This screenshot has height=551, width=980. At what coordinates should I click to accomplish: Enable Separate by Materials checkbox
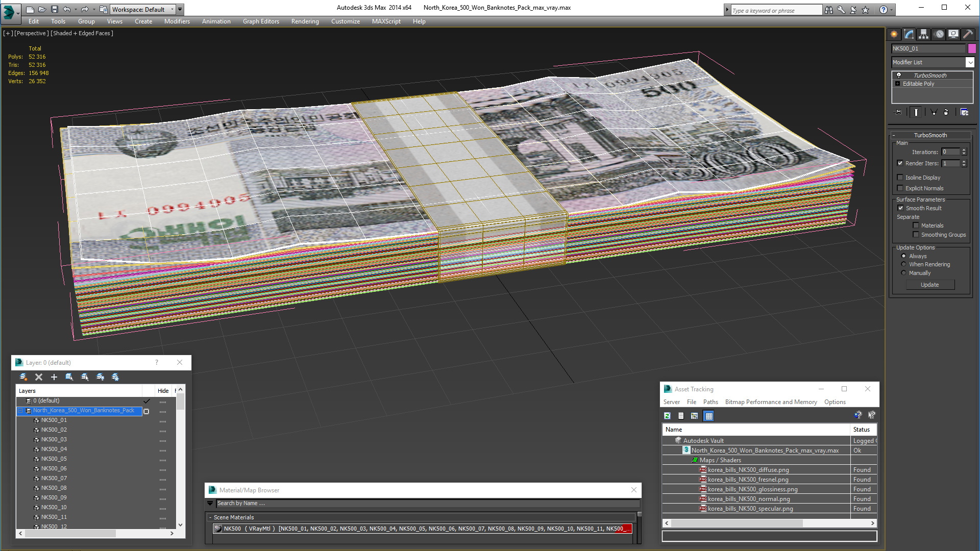pyautogui.click(x=916, y=226)
